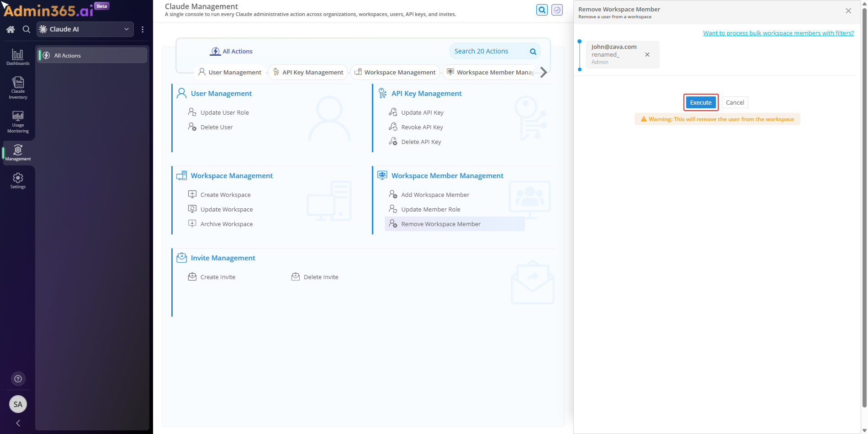Click the Workspace Management section heading
This screenshot has height=434, width=868.
pyautogui.click(x=232, y=175)
